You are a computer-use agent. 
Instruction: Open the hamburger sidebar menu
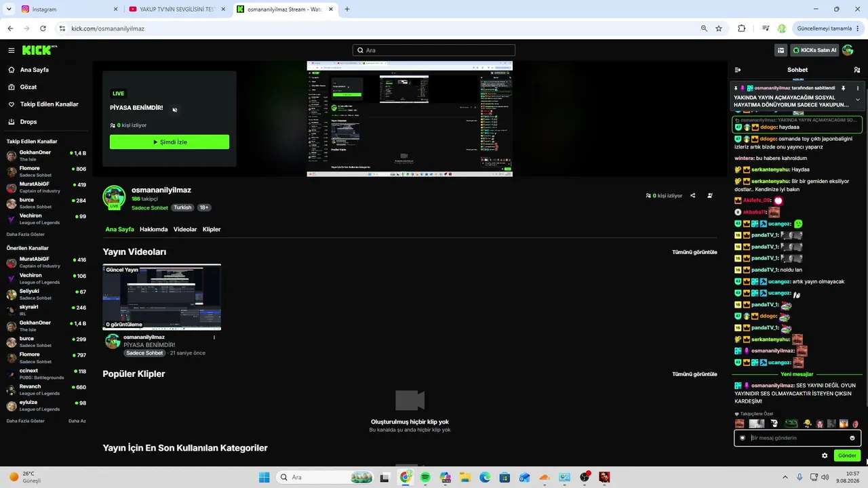(12, 50)
